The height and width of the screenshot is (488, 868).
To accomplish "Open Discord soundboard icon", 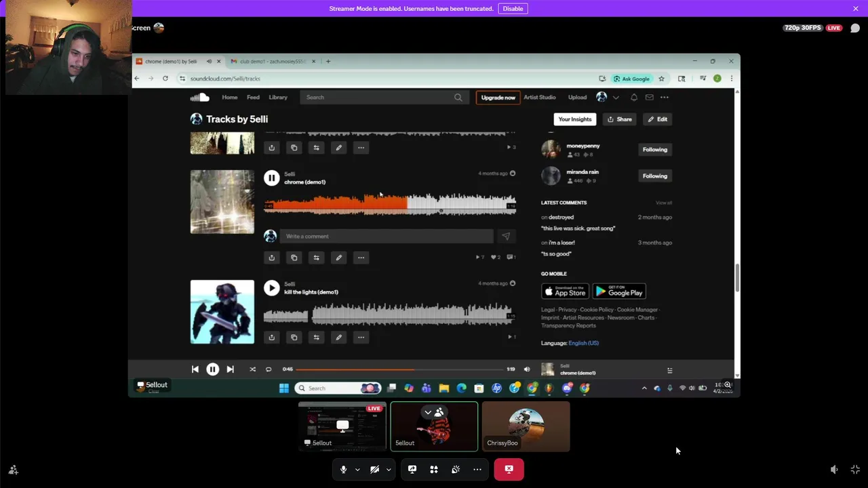I will point(456,469).
